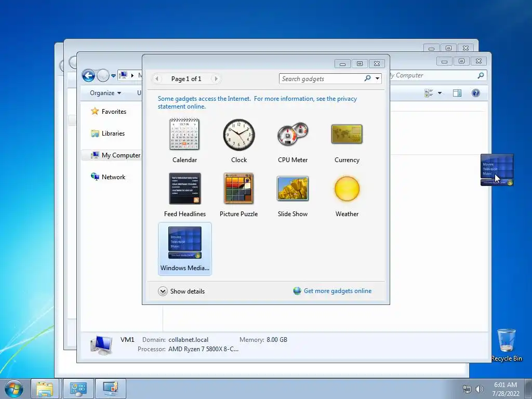Click Show desktop button at taskbar end
532x399 pixels.
click(528, 389)
